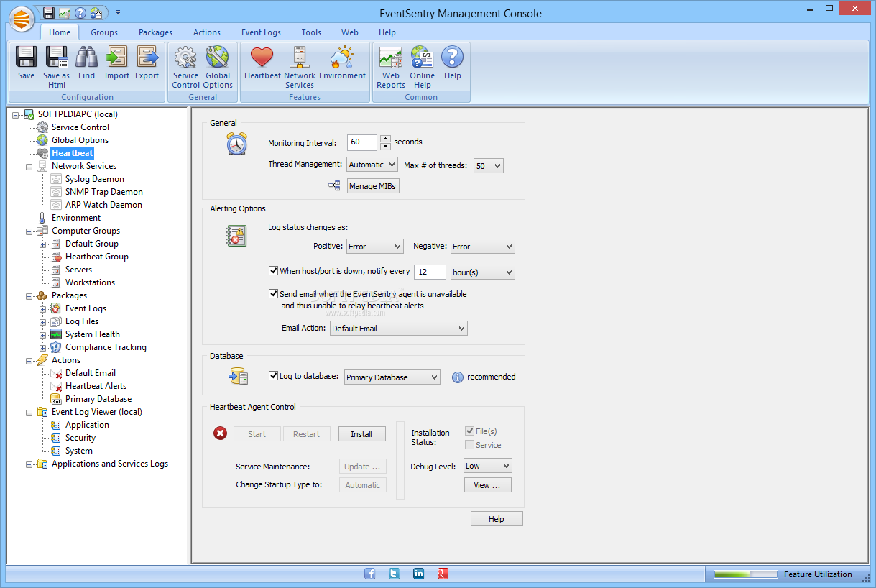This screenshot has height=588, width=876.
Task: Click the Twitter icon in status bar
Action: 395,574
